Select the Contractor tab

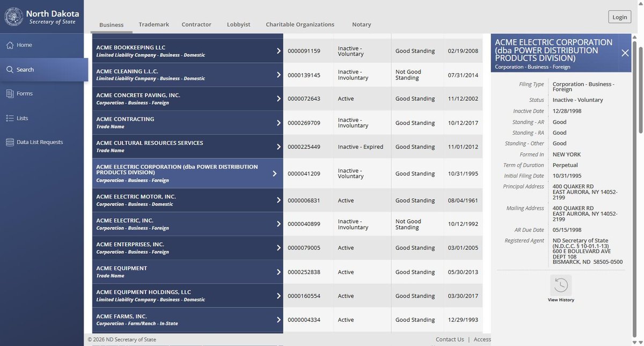(196, 25)
